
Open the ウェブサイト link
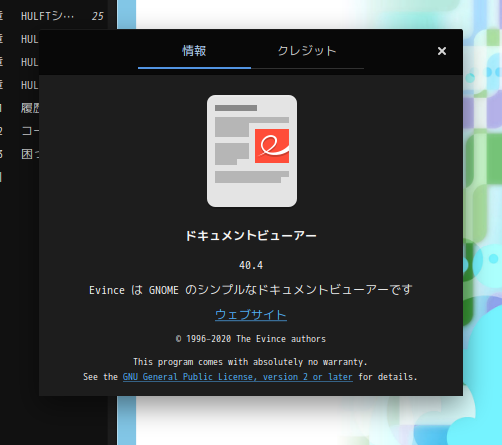[x=251, y=314]
